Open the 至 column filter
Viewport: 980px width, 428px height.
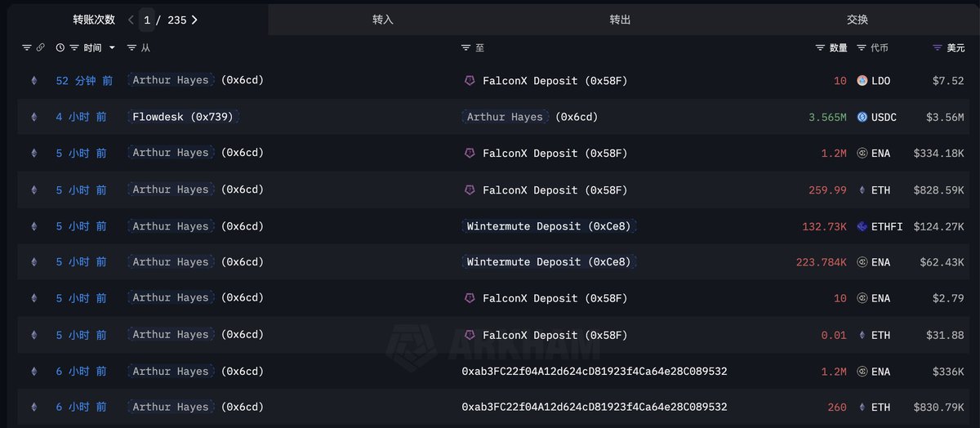click(466, 48)
